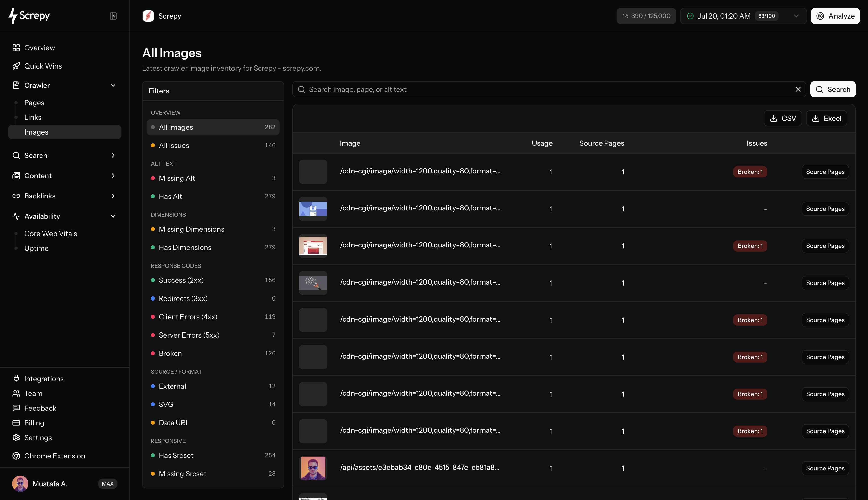868x500 pixels.
Task: Select the All Images filter
Action: click(x=213, y=127)
